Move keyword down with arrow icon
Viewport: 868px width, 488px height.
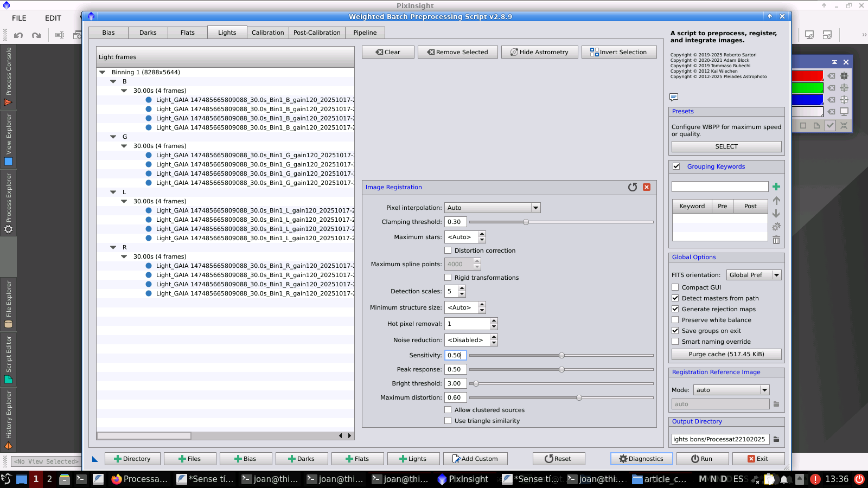776,214
